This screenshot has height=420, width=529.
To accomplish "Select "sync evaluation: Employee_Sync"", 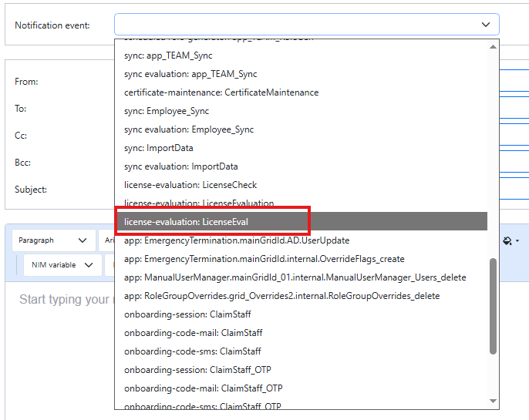I will coord(301,129).
